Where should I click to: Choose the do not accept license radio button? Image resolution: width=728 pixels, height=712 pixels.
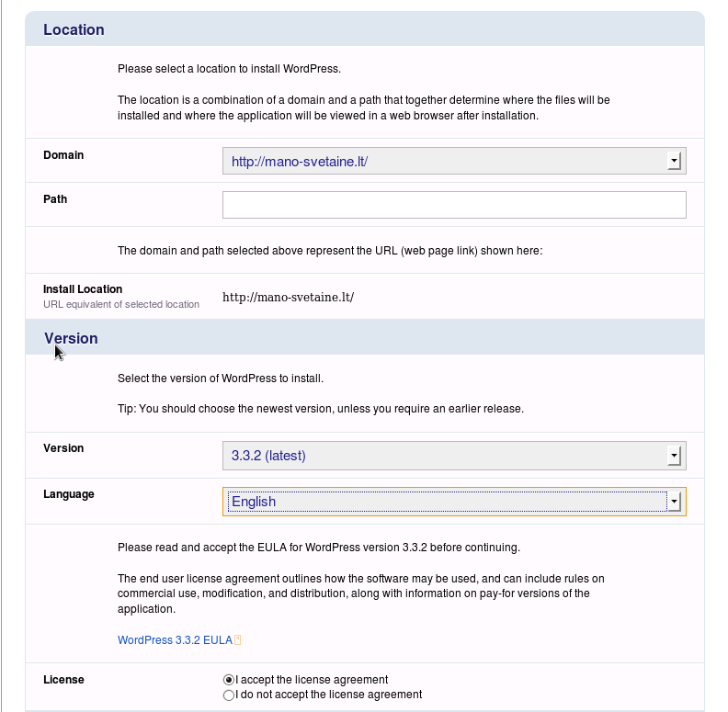[229, 695]
